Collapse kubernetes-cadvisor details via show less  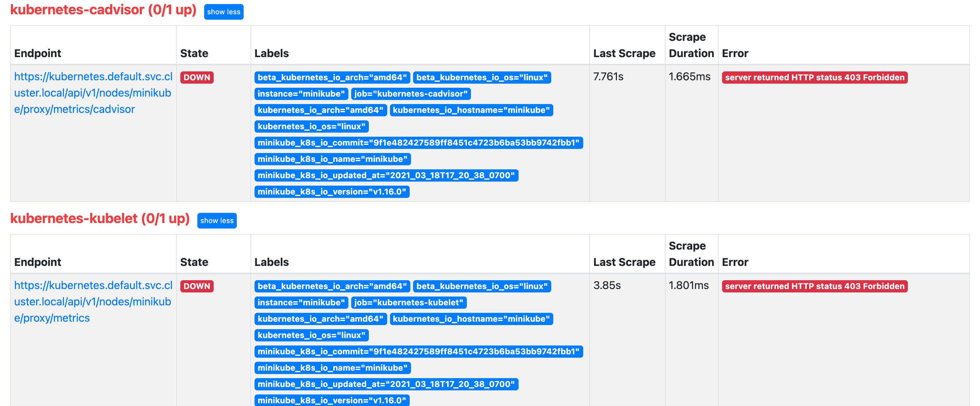[x=223, y=12]
